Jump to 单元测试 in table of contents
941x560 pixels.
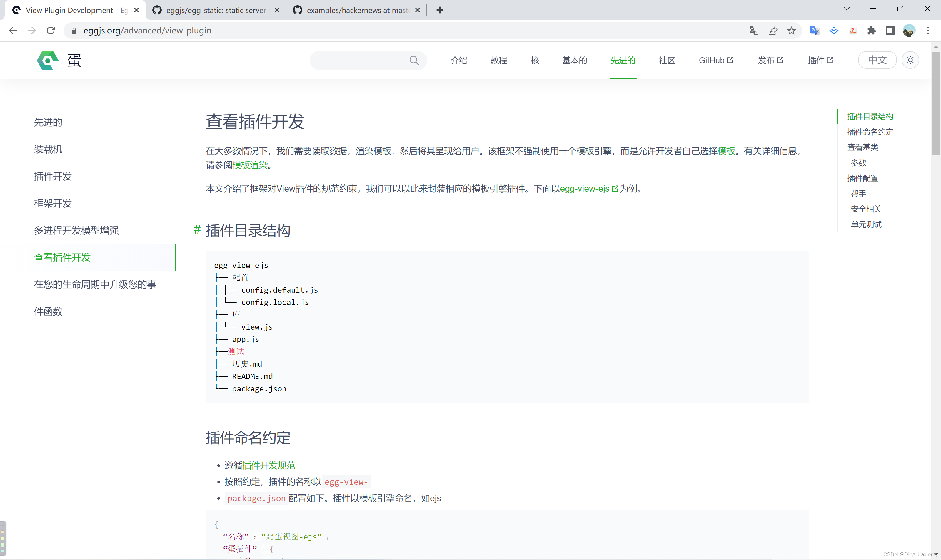click(866, 224)
